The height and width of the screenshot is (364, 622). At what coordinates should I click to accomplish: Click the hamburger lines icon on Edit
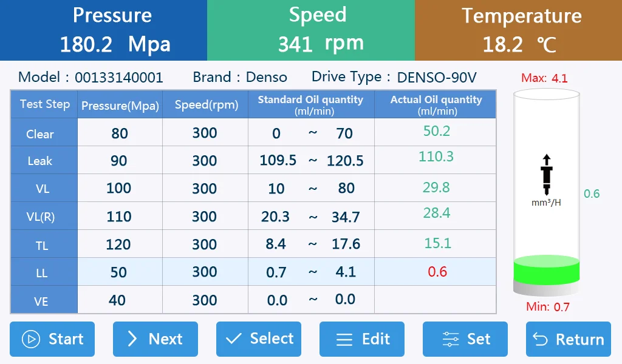coord(344,340)
